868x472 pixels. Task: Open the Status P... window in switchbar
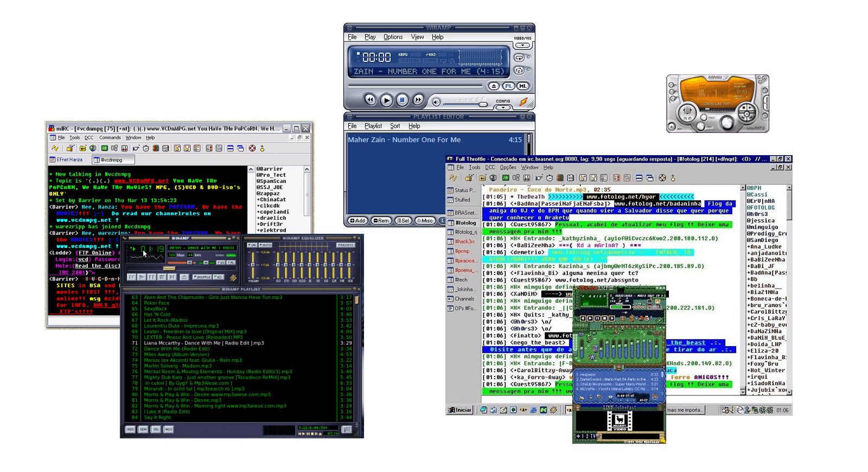tap(462, 190)
